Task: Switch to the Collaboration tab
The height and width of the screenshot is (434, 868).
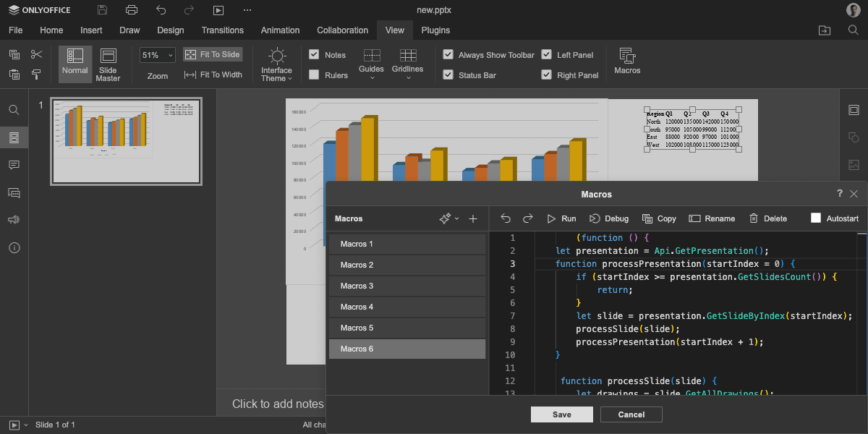Action: pos(342,30)
